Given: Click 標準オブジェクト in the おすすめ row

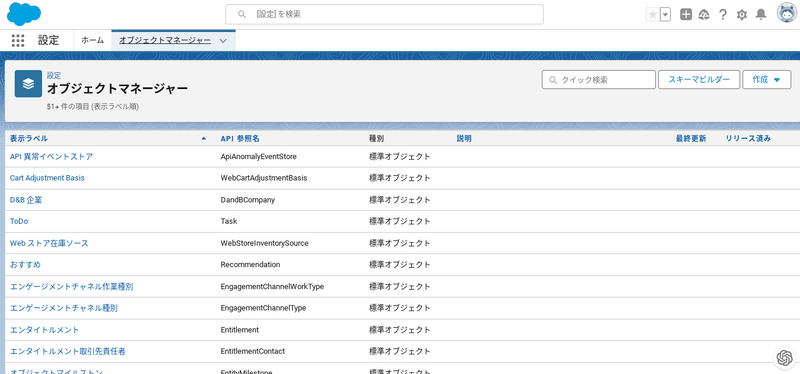Looking at the screenshot, I should (399, 265).
